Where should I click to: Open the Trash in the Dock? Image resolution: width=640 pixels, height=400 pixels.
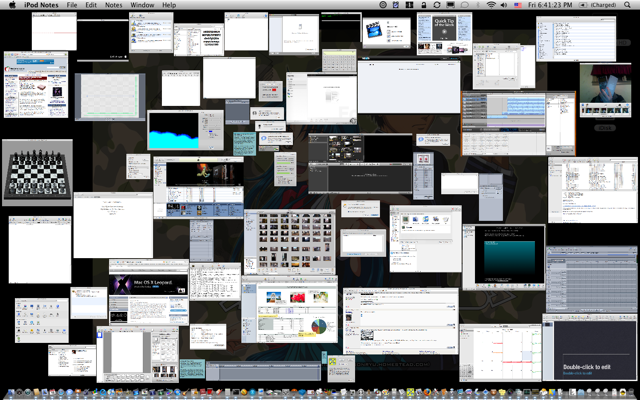pos(631,393)
